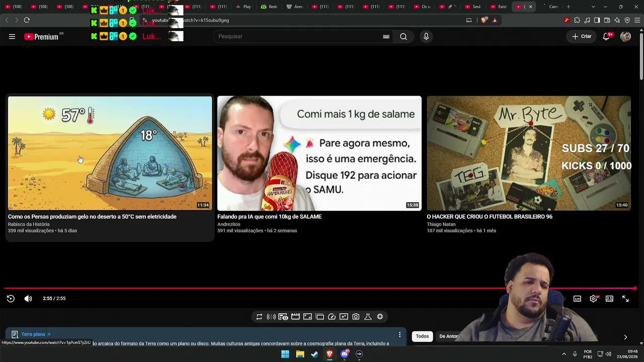Open the YouTube guide hamburger menu
Screen dimensions: 644x362
(12, 36)
